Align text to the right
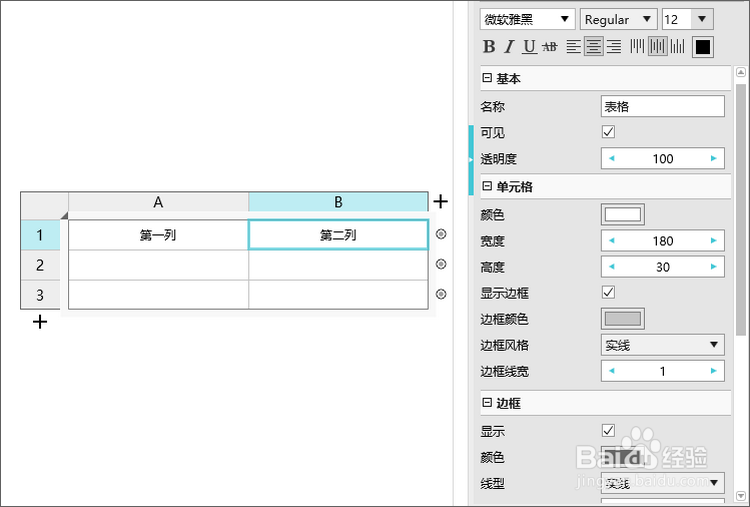Screen dimensions: 750x507 pos(614,47)
